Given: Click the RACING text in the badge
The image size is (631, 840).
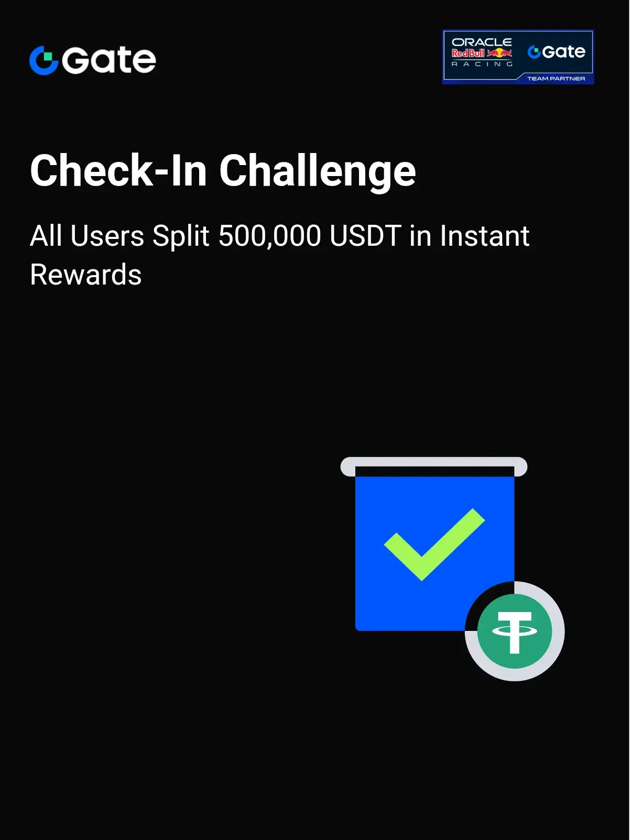Looking at the screenshot, I should [482, 64].
